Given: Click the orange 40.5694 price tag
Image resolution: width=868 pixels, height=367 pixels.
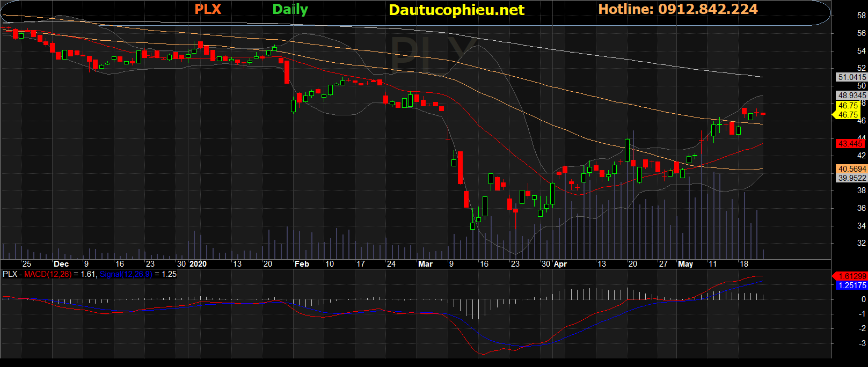Looking at the screenshot, I should pyautogui.click(x=852, y=169).
